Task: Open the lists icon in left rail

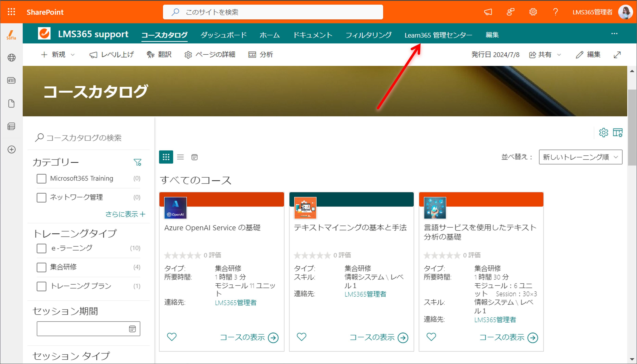Action: [11, 126]
